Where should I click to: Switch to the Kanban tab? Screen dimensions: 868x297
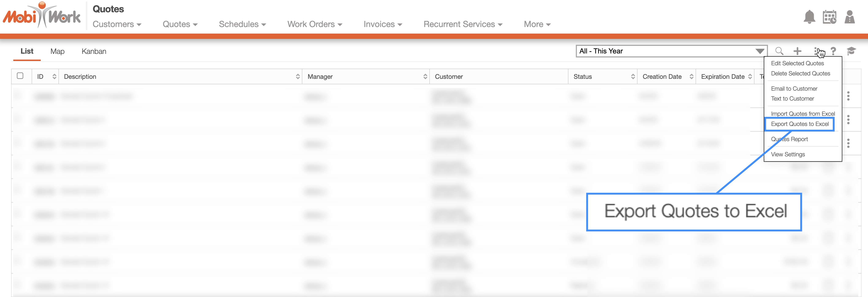click(94, 51)
